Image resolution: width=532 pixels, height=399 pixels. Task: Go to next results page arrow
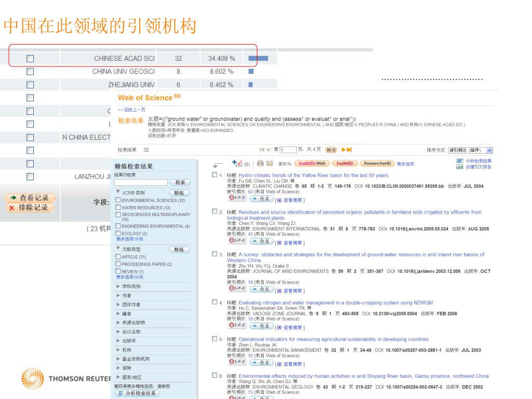pos(343,150)
